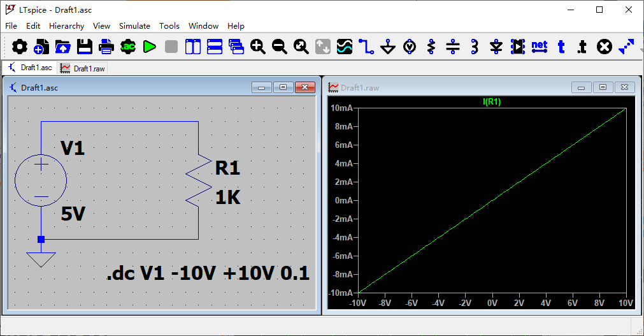This screenshot has height=336, width=644.
Task: Click the greyed autorange icon
Action: click(x=323, y=47)
